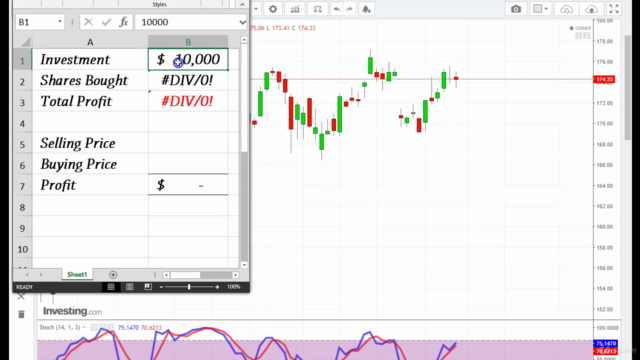Select row 1 header
The image size is (640, 360).
(x=22, y=60)
